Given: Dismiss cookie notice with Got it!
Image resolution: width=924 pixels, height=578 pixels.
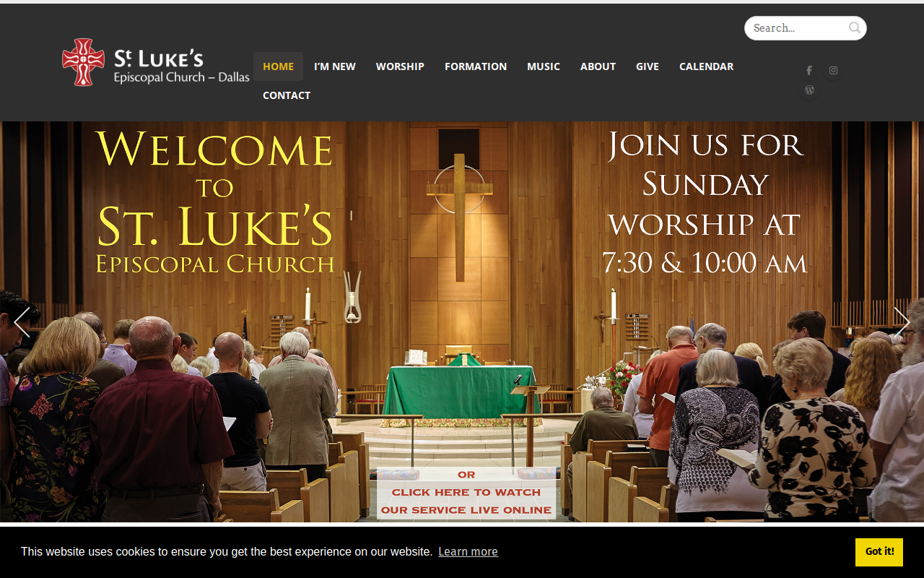Looking at the screenshot, I should (879, 552).
